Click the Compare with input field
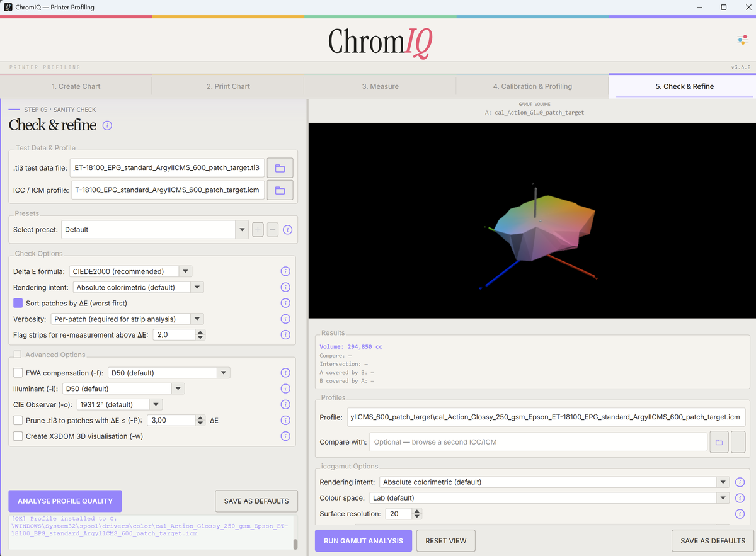This screenshot has height=556, width=756. [539, 442]
